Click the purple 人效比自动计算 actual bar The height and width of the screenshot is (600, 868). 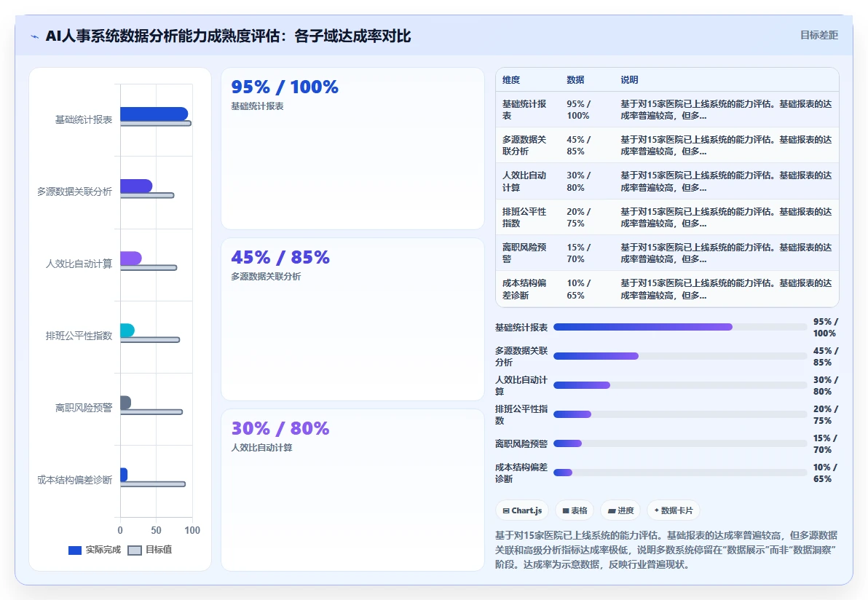pos(130,258)
